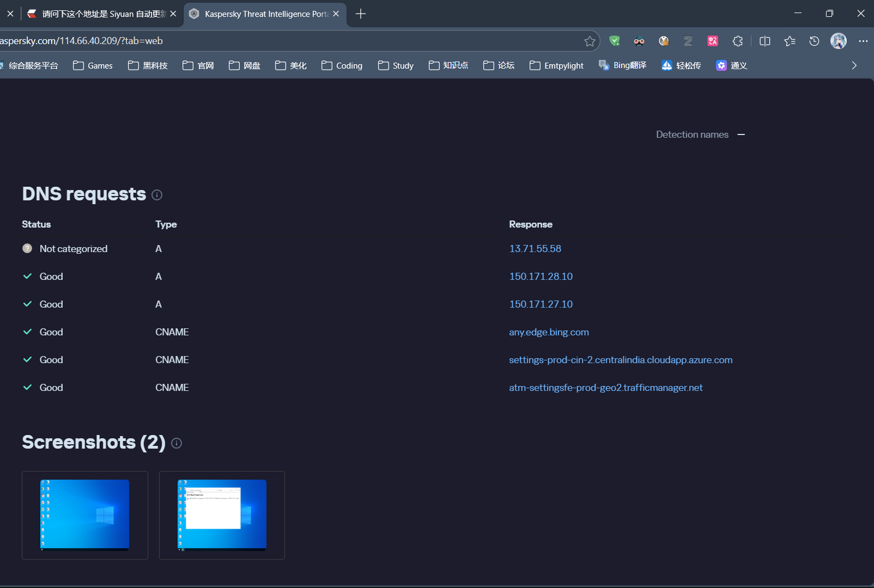The height and width of the screenshot is (588, 874).
Task: Click the favorite star icon in address bar
Action: tap(590, 41)
